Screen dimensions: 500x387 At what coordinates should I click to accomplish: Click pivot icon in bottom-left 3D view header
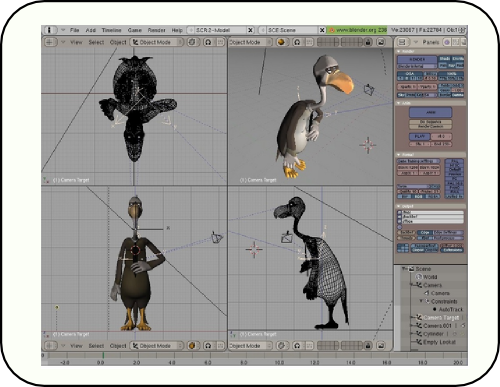[x=208, y=346]
